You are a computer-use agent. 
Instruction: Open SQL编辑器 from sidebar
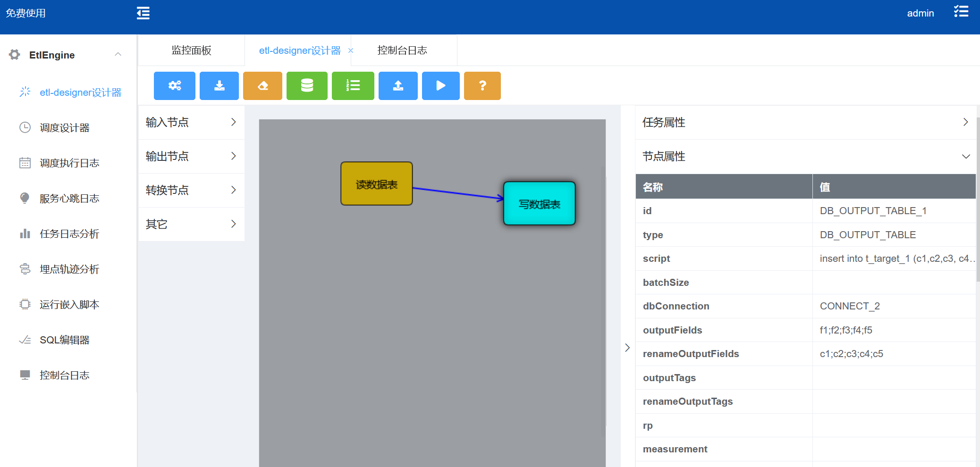click(x=65, y=340)
